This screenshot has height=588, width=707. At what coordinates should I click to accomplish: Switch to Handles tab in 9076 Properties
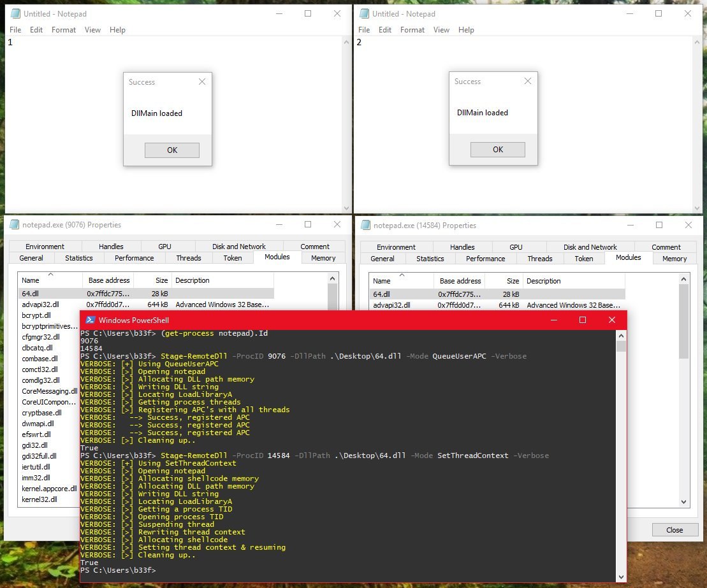coord(111,247)
